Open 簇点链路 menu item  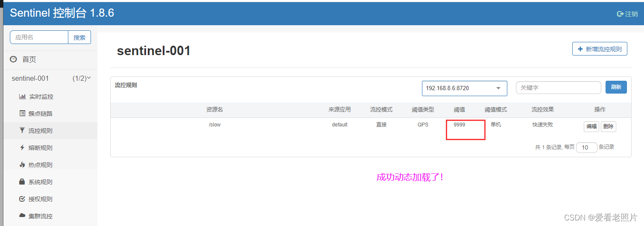[41, 114]
